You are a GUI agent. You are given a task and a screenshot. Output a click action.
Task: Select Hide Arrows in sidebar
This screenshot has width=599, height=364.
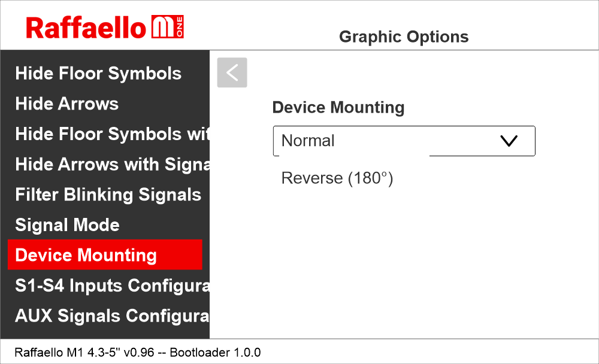[x=67, y=104]
